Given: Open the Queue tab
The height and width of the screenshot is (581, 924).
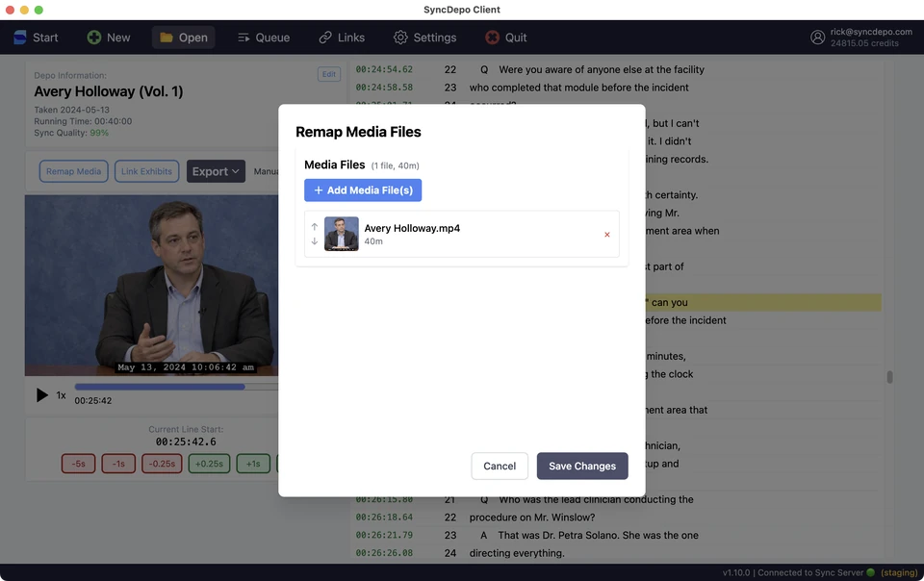Looking at the screenshot, I should click(264, 38).
